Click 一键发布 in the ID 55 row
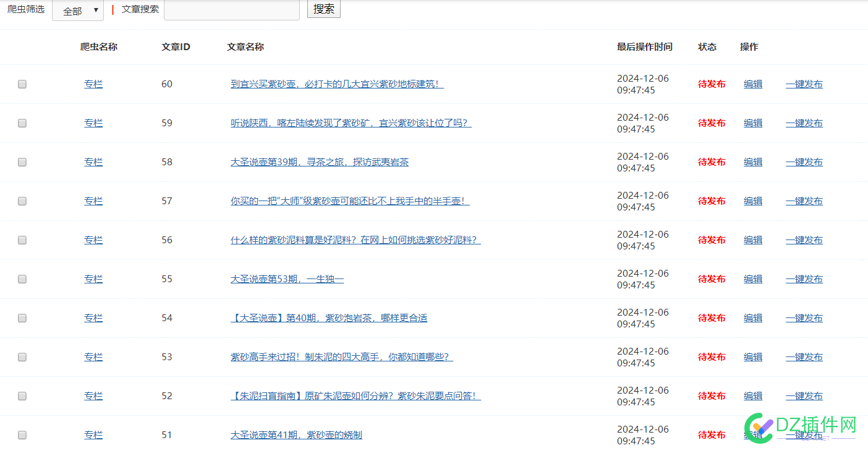 tap(804, 279)
